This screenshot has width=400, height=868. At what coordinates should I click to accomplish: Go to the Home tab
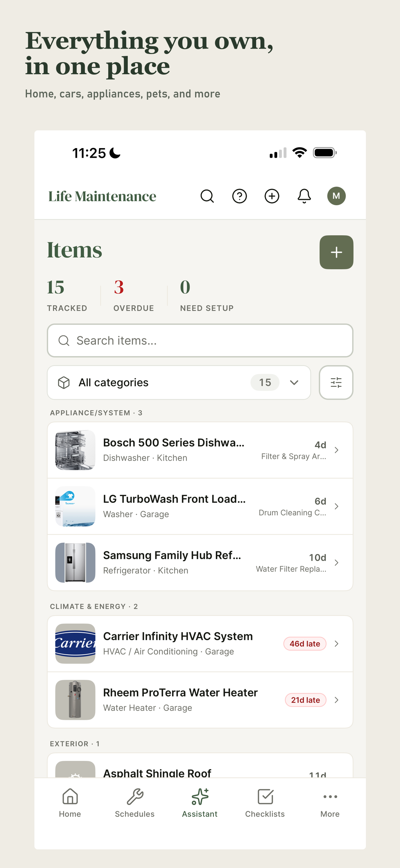(x=70, y=803)
